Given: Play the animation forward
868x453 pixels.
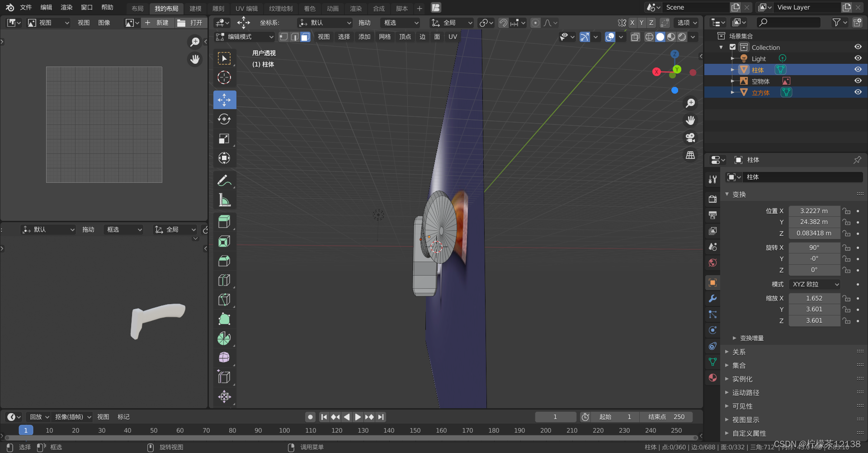Looking at the screenshot, I should point(358,417).
